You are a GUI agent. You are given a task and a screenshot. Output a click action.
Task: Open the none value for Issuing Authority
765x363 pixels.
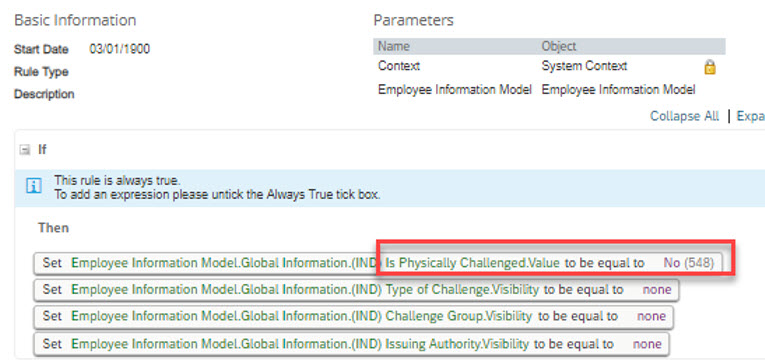647,344
